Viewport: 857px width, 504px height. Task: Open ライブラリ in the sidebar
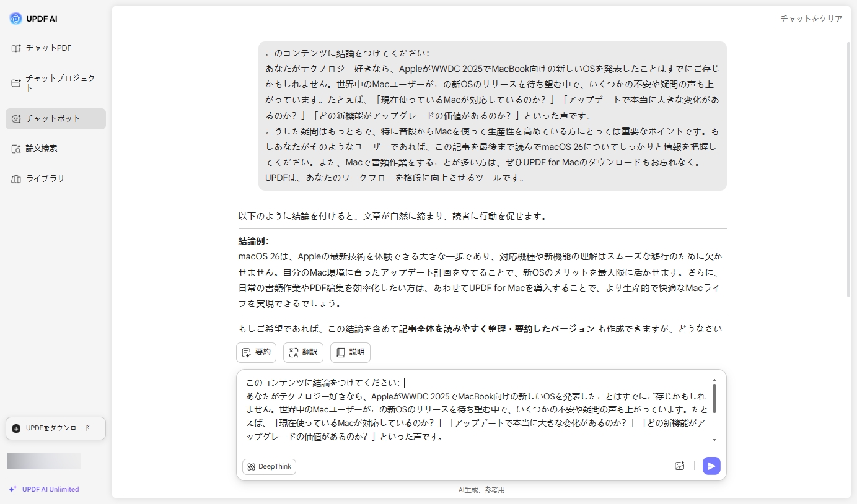coord(56,178)
